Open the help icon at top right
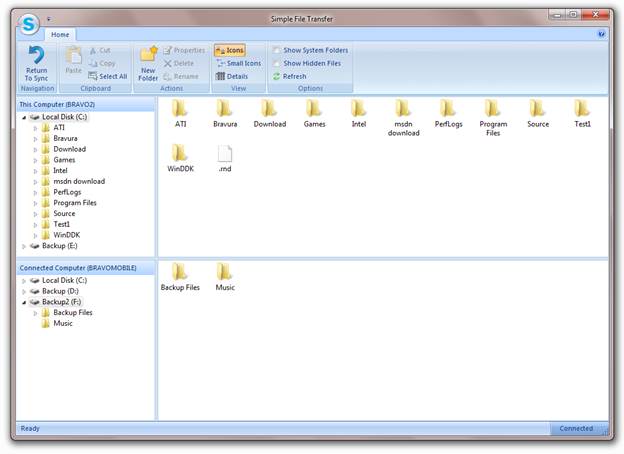Viewport: 624px width, 454px height. pyautogui.click(x=601, y=34)
